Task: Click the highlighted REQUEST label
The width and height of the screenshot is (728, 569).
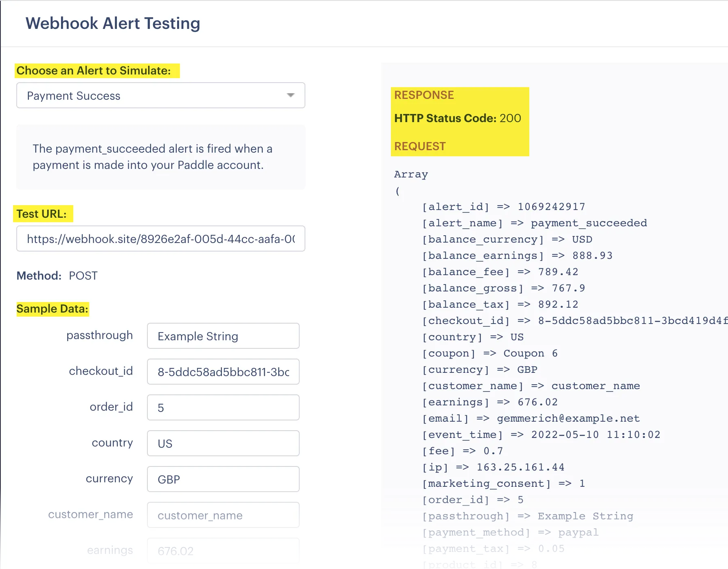Action: 420,146
